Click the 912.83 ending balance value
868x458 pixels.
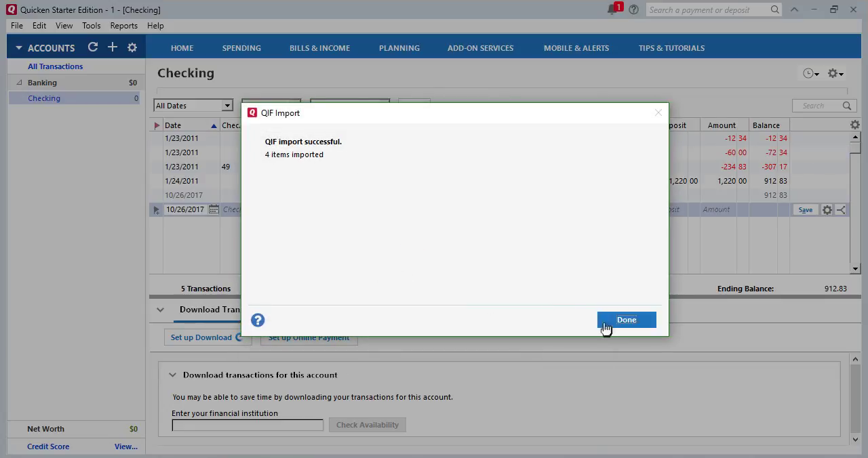[835, 289]
